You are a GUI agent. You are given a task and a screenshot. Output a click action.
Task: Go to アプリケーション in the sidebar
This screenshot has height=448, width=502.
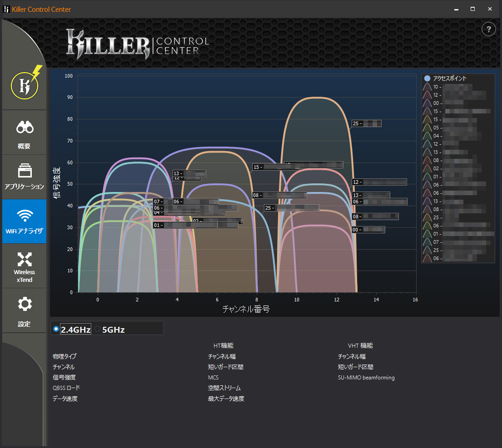click(25, 177)
